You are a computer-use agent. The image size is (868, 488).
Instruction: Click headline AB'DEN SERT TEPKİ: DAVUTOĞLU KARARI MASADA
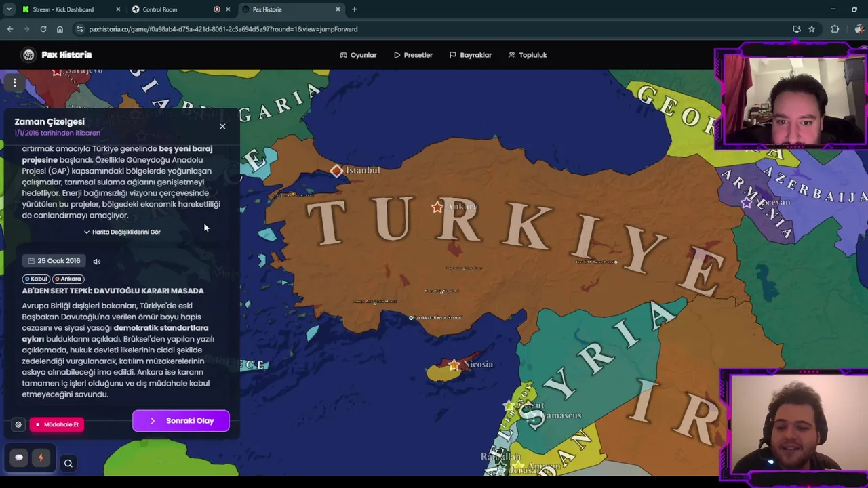tap(113, 291)
